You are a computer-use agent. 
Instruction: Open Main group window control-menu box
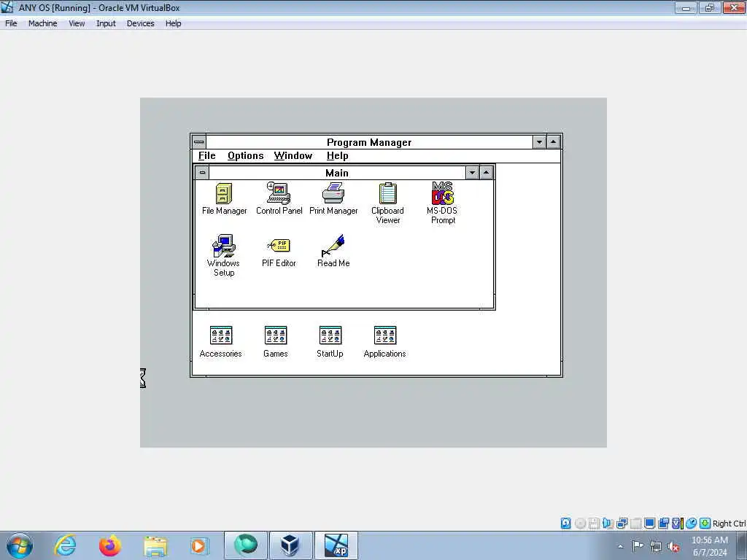202,172
